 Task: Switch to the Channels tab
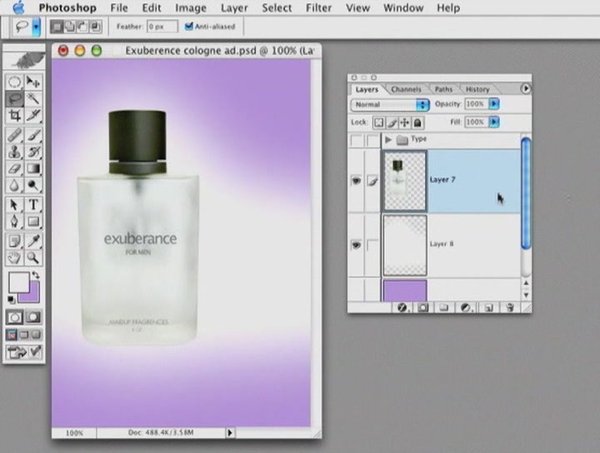click(x=406, y=89)
